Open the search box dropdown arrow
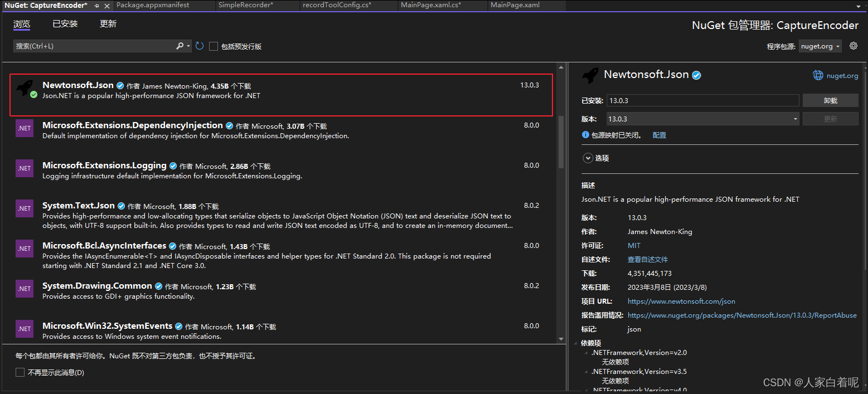868x394 pixels. pyautogui.click(x=189, y=46)
